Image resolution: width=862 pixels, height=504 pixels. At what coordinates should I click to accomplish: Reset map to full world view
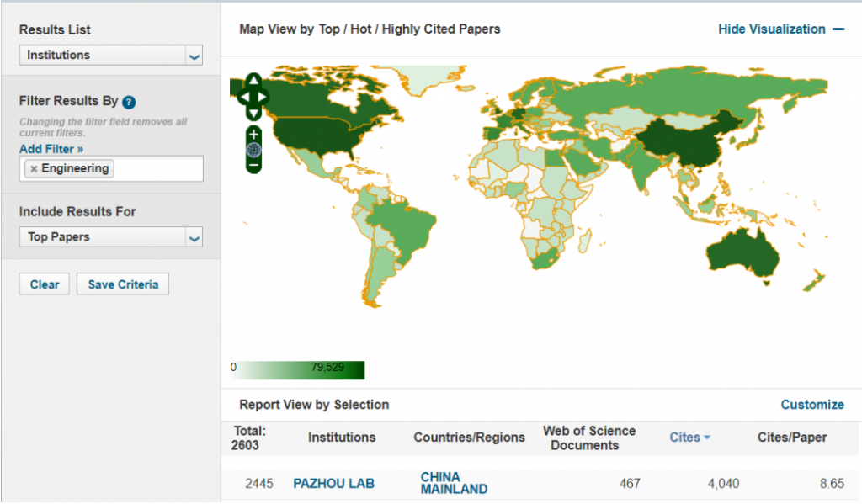point(254,150)
